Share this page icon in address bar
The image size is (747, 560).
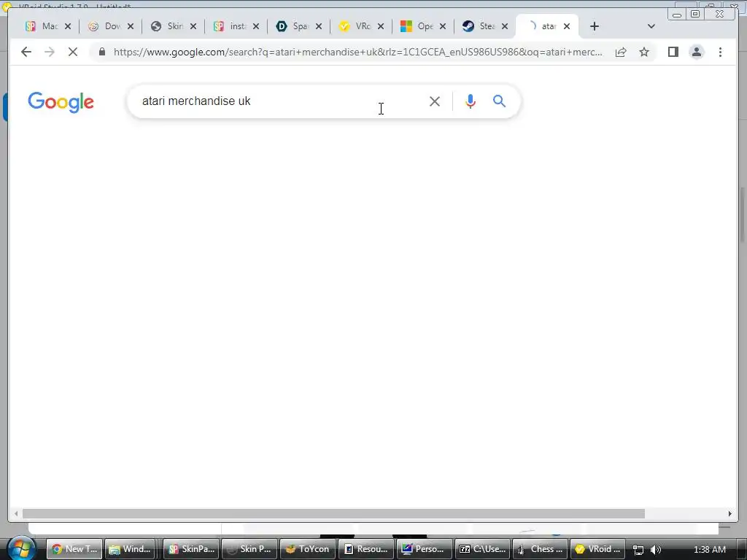click(620, 52)
